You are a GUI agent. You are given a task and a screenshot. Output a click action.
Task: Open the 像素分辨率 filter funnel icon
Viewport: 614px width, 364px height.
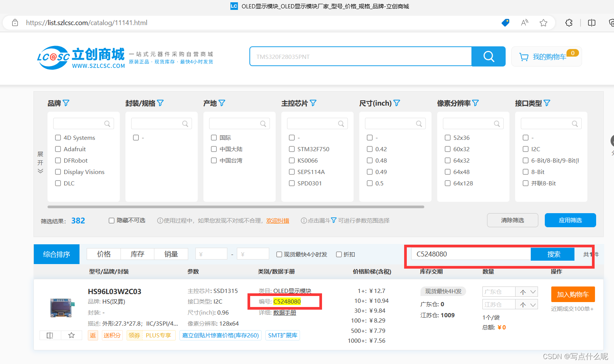[476, 103]
